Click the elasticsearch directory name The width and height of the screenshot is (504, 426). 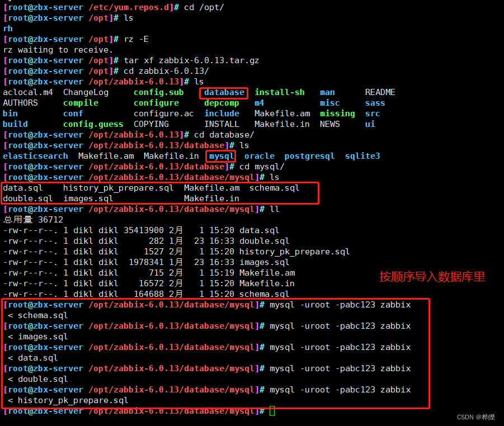35,156
